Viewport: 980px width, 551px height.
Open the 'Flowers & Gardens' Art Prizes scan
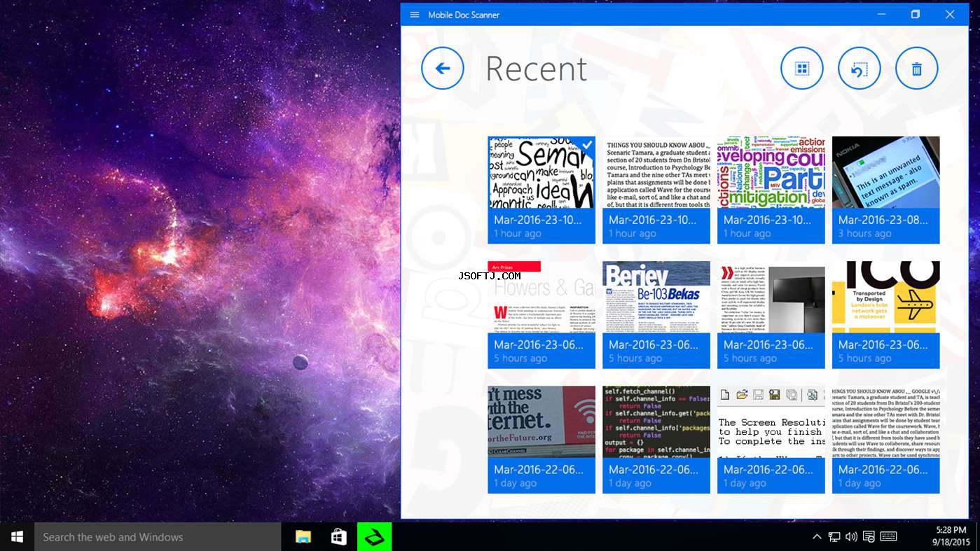[541, 315]
